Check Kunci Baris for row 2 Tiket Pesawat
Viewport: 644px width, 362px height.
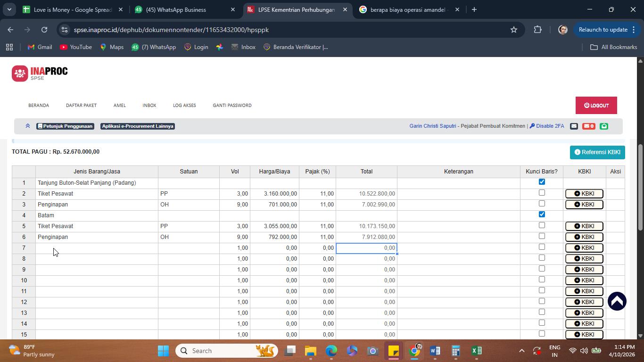542,193
